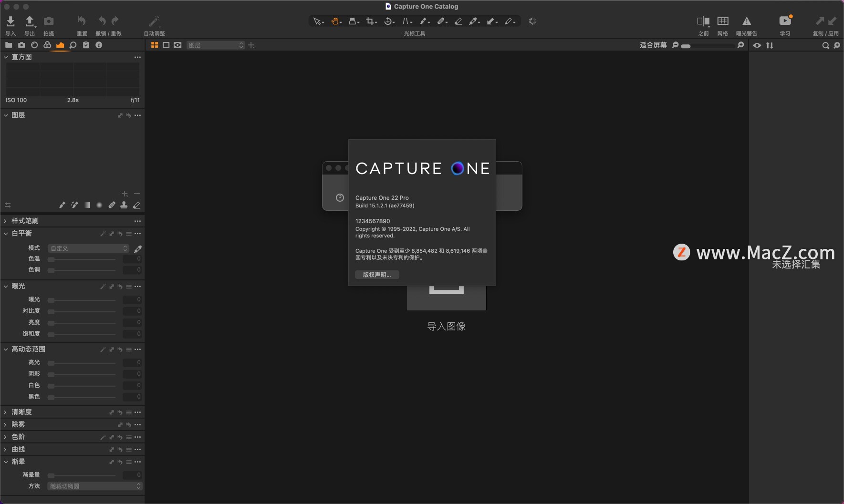Click the 拍摄 capture camera icon
The width and height of the screenshot is (844, 504).
click(x=49, y=21)
